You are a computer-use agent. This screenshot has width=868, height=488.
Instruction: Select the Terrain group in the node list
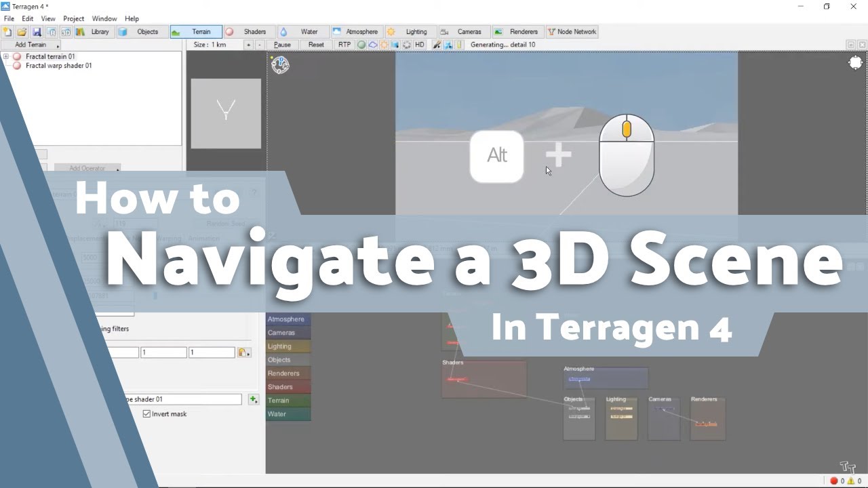(288, 401)
